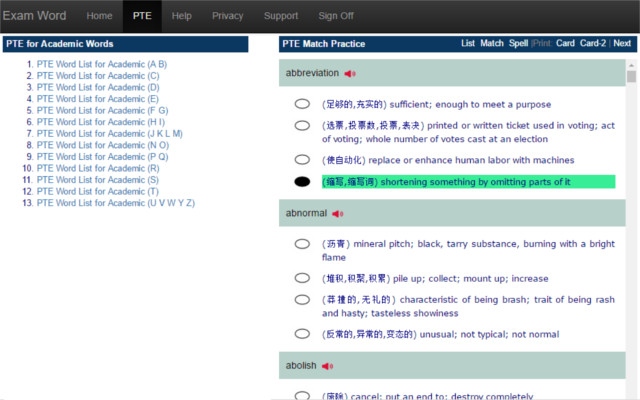Choose 'characteristic of being brash' option
The width and height of the screenshot is (640, 400).
point(302,300)
